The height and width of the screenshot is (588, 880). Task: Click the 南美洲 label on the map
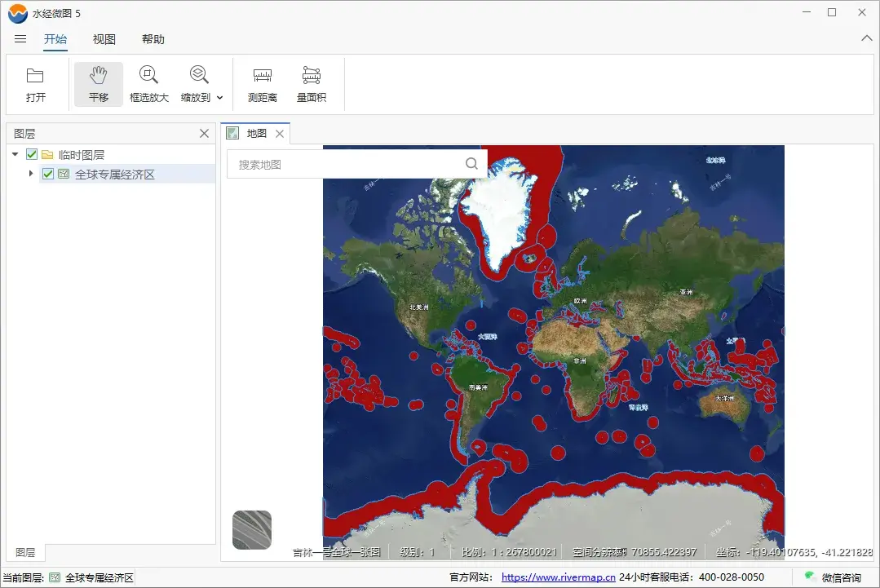[x=478, y=387]
